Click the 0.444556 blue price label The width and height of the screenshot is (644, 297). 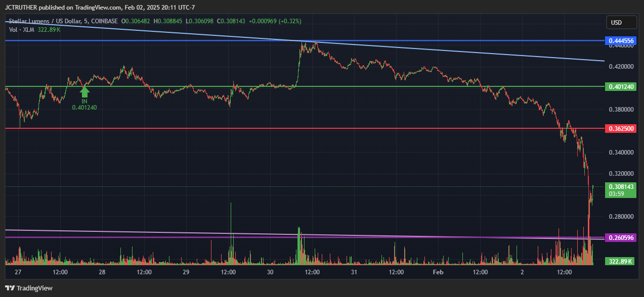point(620,40)
